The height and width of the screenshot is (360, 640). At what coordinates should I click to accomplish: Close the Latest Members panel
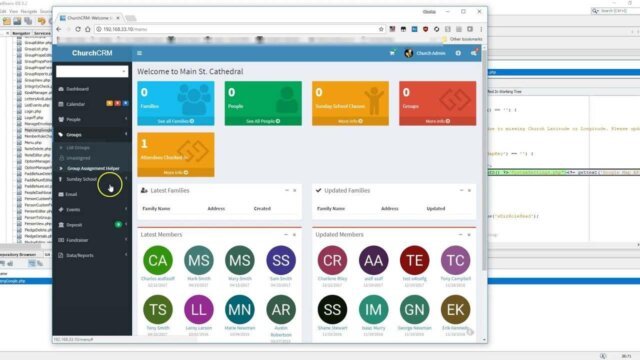tap(294, 235)
